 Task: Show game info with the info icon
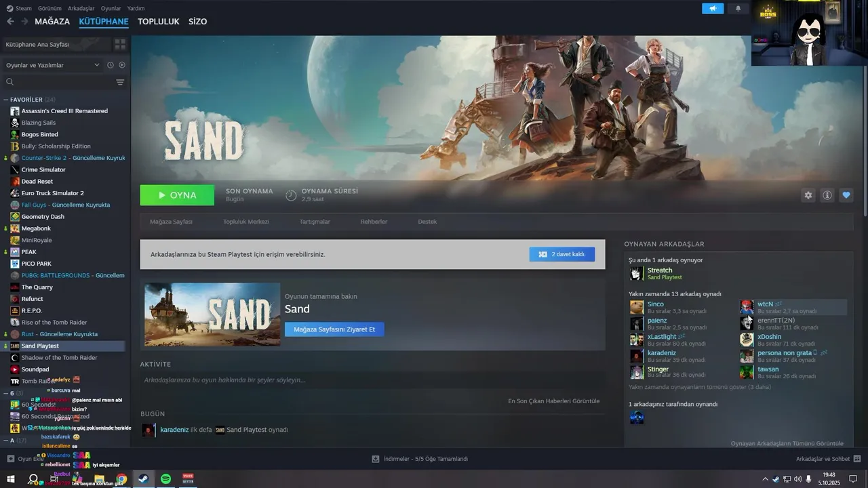[x=827, y=195]
